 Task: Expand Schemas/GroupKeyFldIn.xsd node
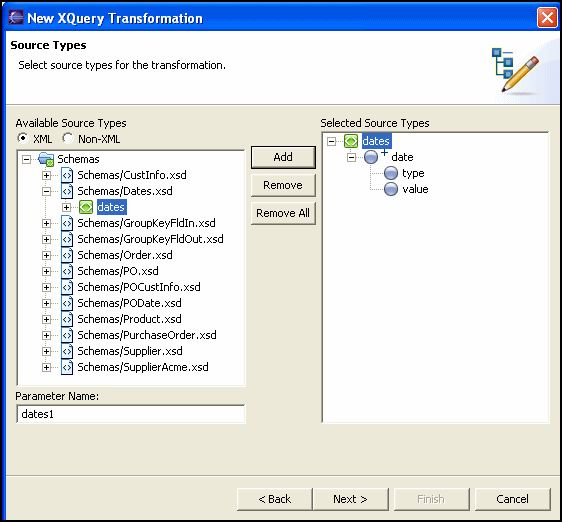coord(46,223)
